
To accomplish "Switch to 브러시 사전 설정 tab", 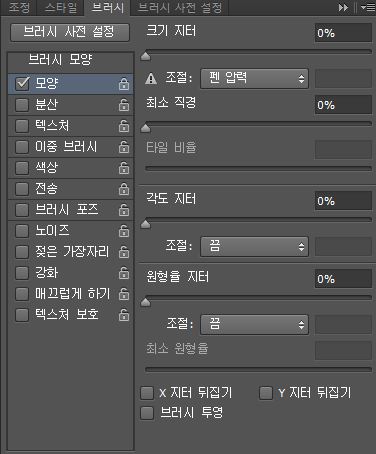I will coord(180,8).
